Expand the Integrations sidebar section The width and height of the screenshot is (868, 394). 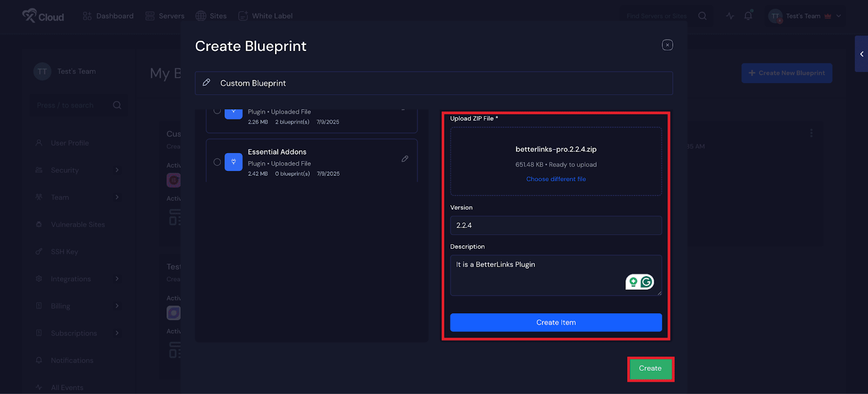pyautogui.click(x=76, y=278)
